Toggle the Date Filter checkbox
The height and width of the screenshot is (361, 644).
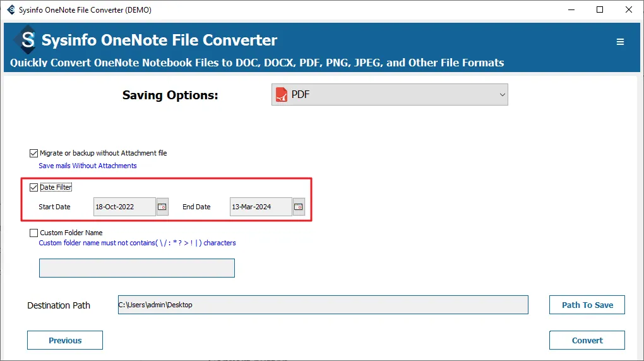tap(33, 188)
